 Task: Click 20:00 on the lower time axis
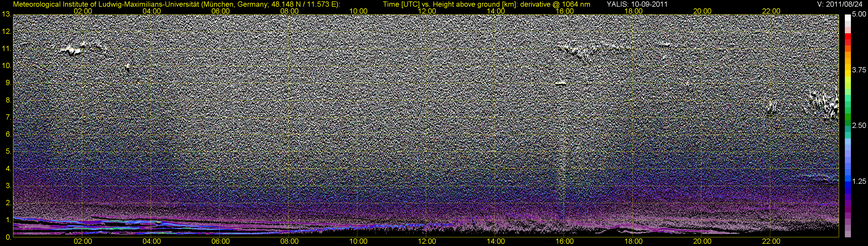702,241
